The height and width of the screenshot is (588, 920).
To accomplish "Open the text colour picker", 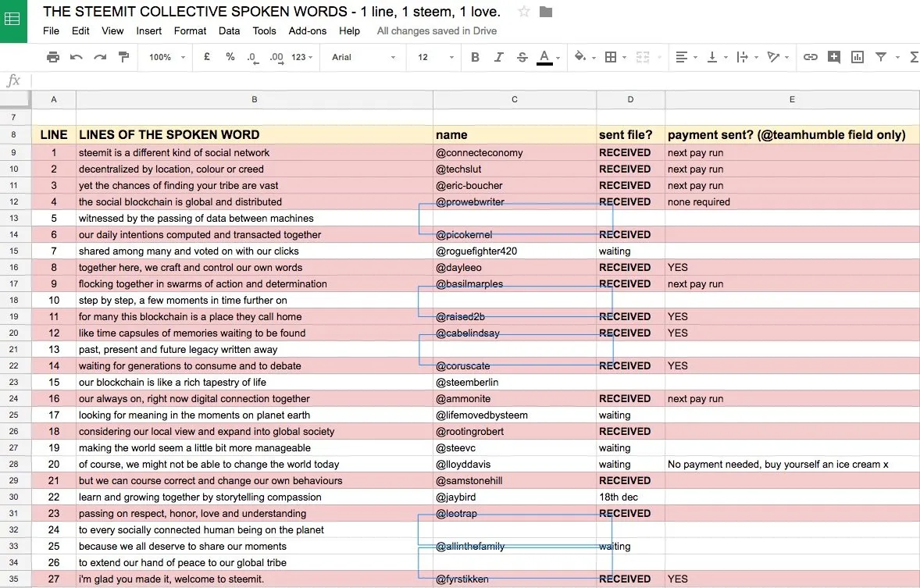I will point(544,57).
